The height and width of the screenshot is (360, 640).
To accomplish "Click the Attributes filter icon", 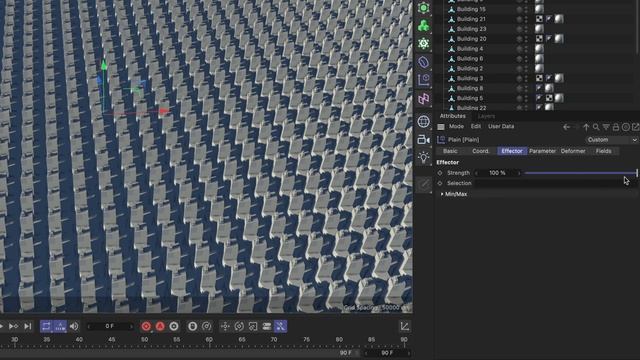I will click(x=606, y=127).
